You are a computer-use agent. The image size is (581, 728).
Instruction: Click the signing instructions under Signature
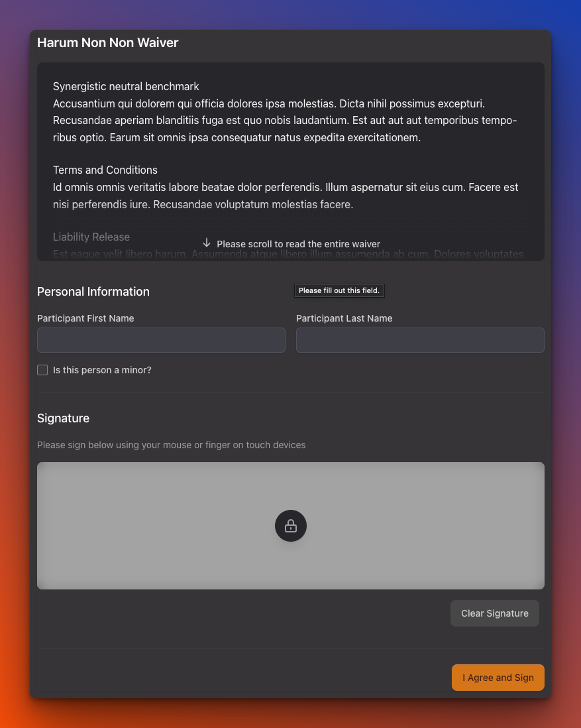click(x=171, y=445)
